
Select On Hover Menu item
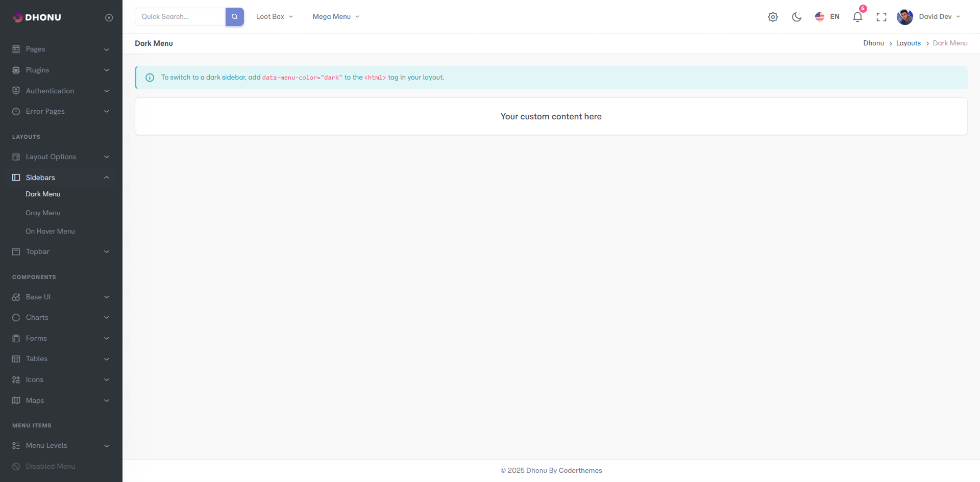[x=50, y=231]
